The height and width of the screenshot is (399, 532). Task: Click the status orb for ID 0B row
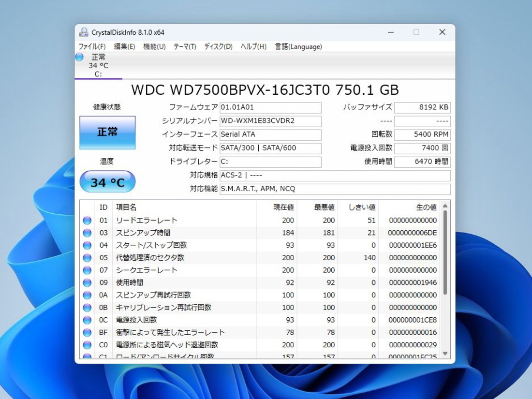coord(87,308)
